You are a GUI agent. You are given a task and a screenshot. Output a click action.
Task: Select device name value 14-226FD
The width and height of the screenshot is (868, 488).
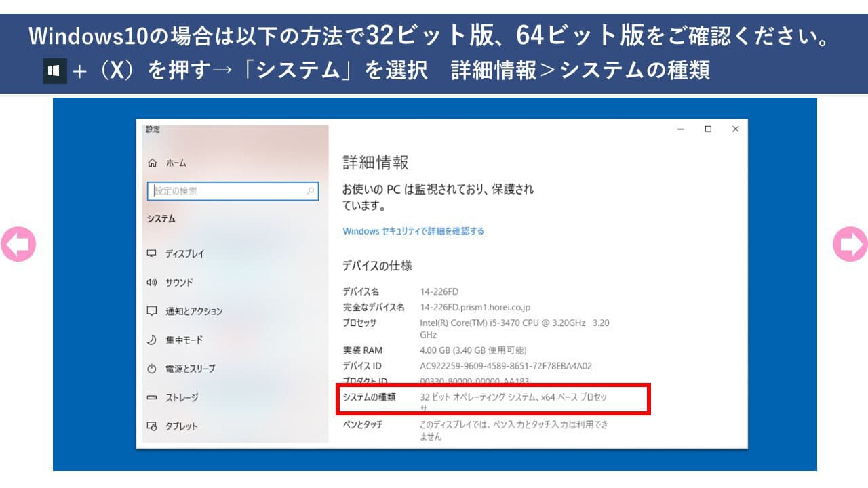click(x=439, y=292)
